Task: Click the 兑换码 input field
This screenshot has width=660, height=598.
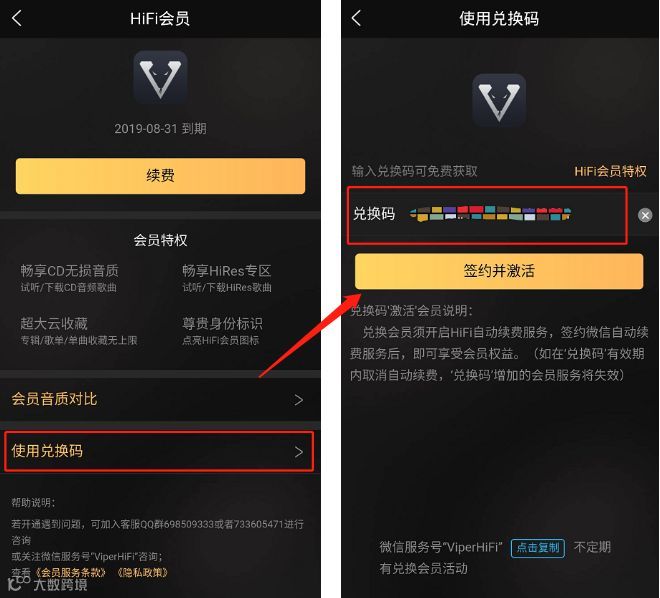Action: [487, 215]
